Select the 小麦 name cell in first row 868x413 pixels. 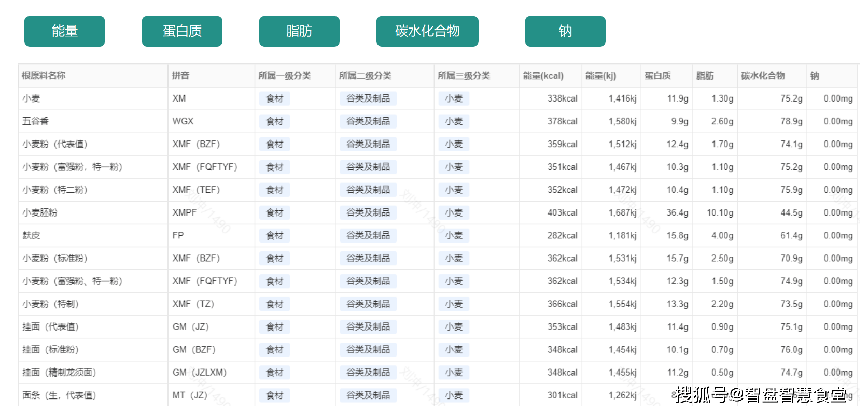click(31, 98)
